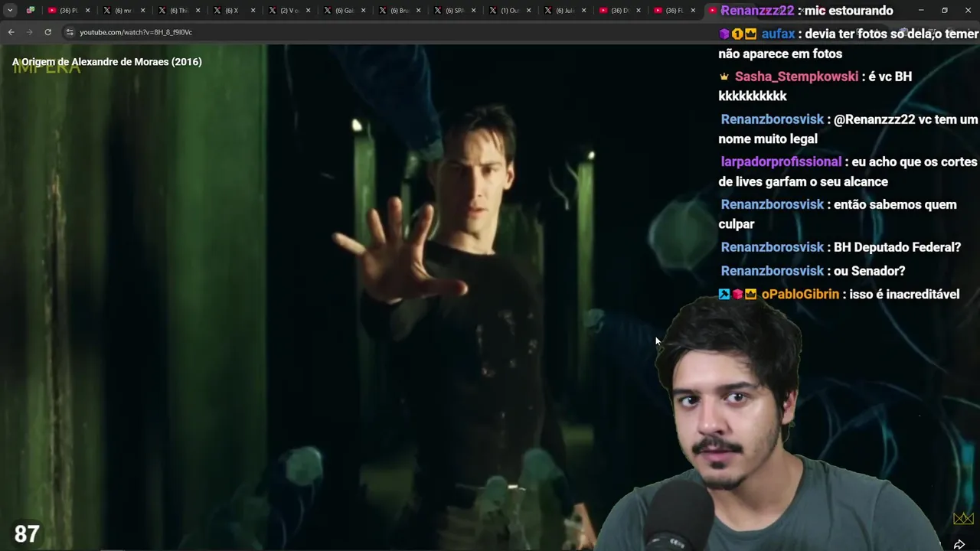Click the pinned tab with colored icon
The height and width of the screenshot is (551, 980).
pyautogui.click(x=31, y=10)
